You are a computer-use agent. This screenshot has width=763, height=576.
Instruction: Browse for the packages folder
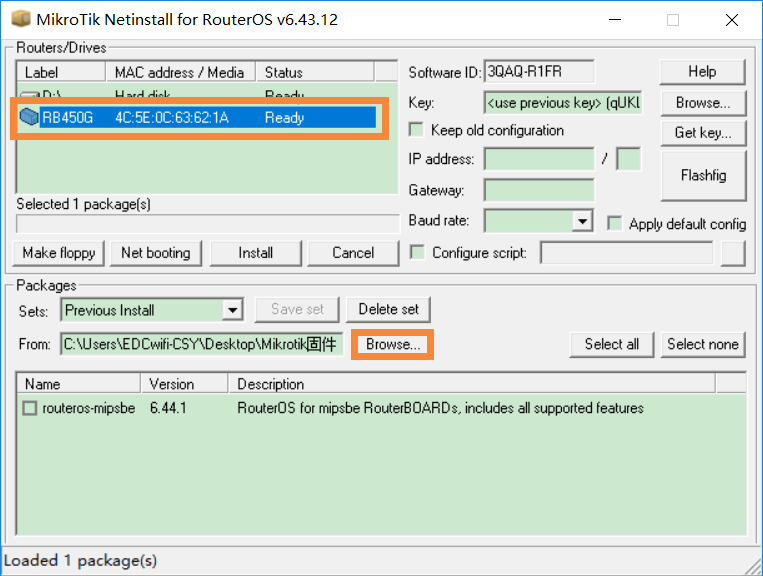[x=393, y=344]
